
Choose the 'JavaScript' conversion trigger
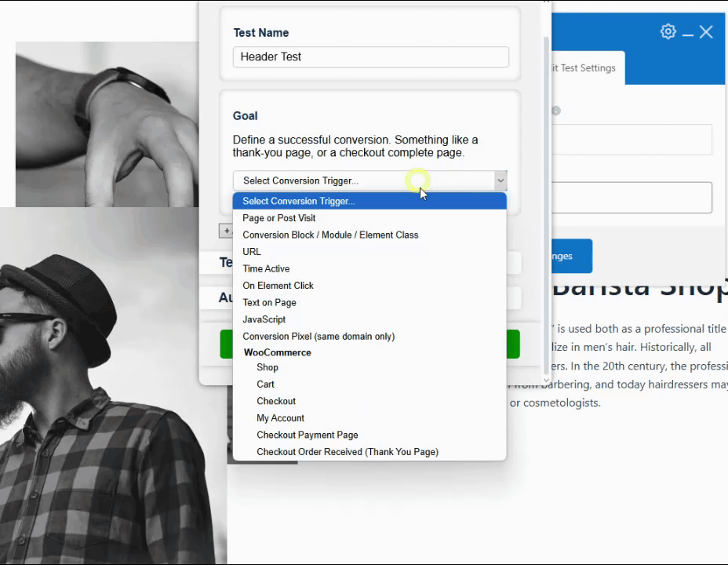point(264,319)
